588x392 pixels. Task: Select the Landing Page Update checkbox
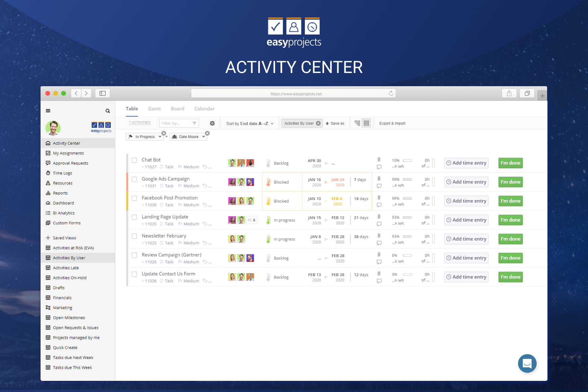(x=134, y=217)
